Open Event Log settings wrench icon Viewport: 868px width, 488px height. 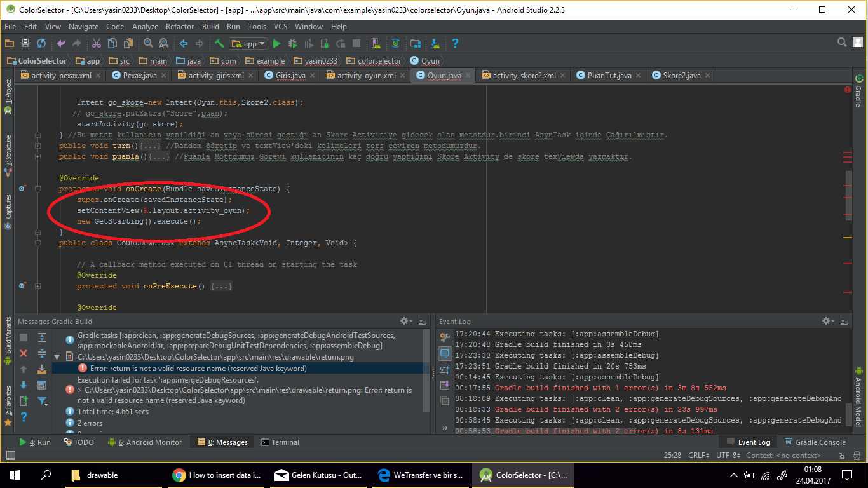[445, 337]
